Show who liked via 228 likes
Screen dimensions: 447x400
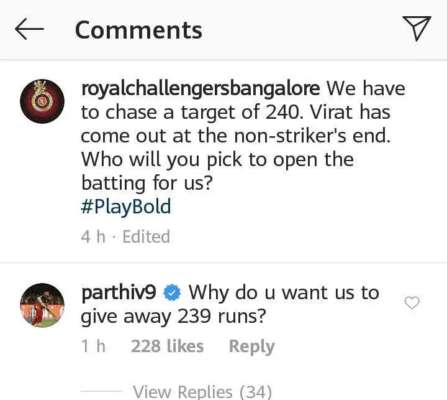pyautogui.click(x=167, y=346)
